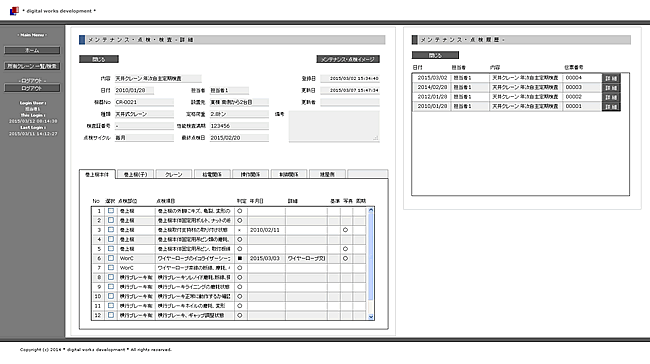Image resolution: width=650 pixels, height=364 pixels.
Task: Tick the selection checkbox for row 1
Action: (x=111, y=211)
